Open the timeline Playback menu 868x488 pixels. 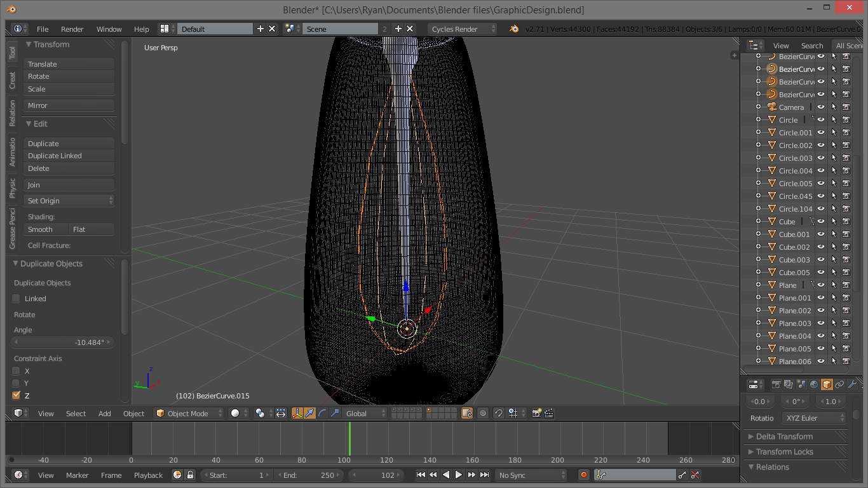(148, 475)
